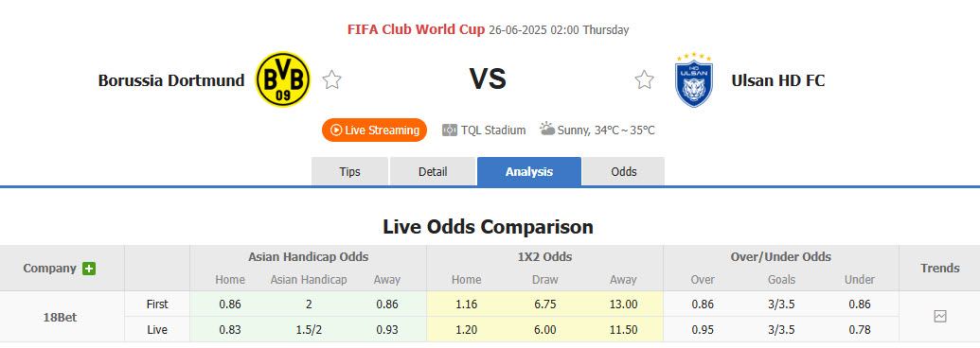Click the live Over odds 0.95
Viewport: 980px width, 348px height.
click(704, 329)
